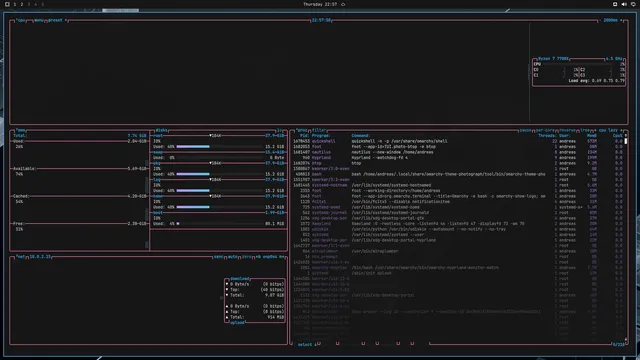Switch to workspace 1 in top bar

point(15,4)
